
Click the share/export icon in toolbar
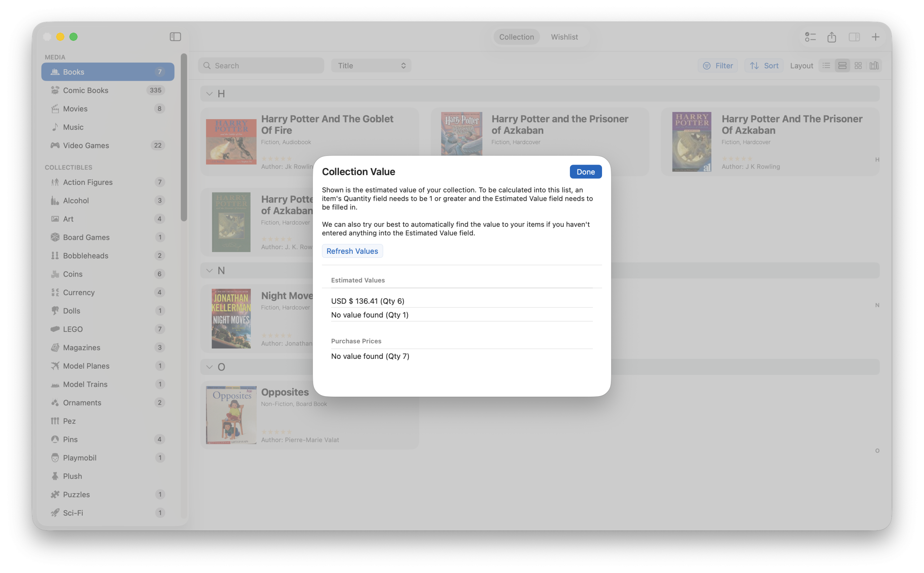point(832,37)
